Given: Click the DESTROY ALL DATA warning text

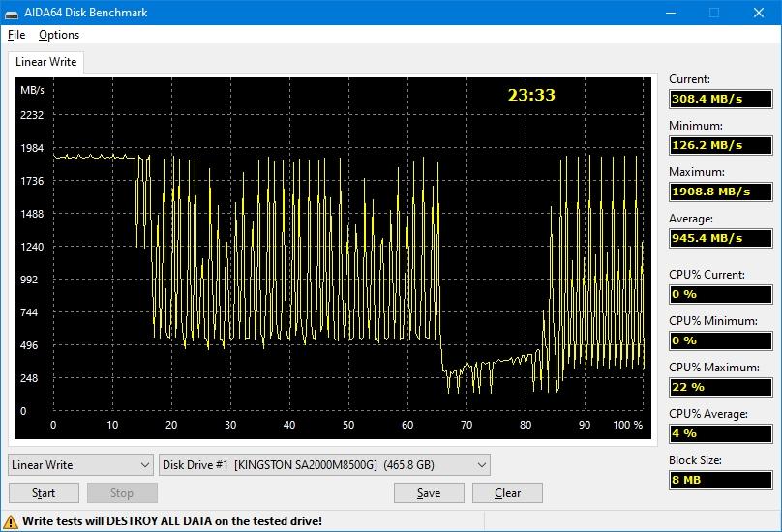Looking at the screenshot, I should 172,521.
